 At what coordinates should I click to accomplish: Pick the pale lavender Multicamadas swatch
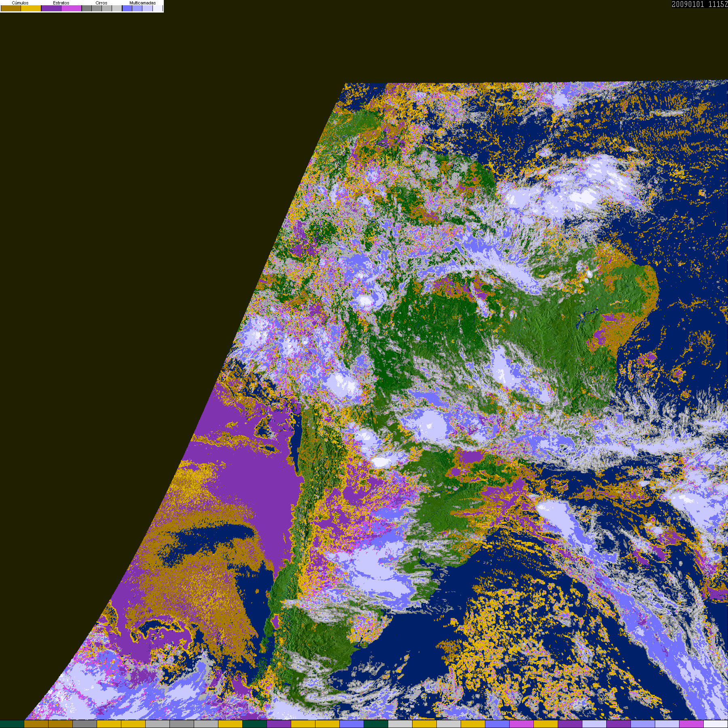147,8
